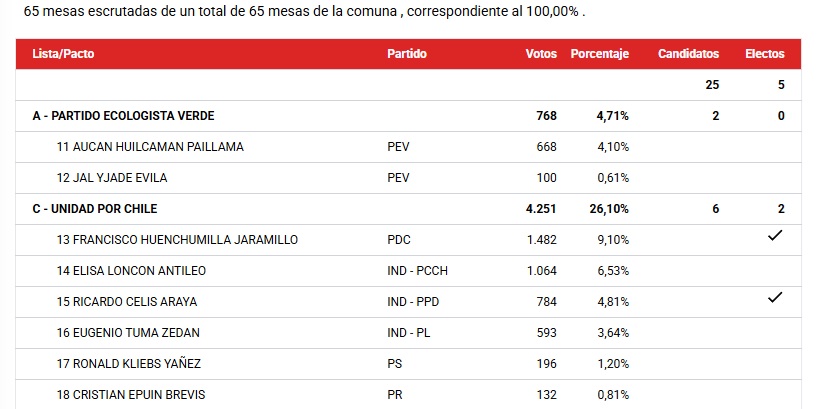The height and width of the screenshot is (409, 821).
Task: Click the Candidatos column header
Action: coord(688,54)
